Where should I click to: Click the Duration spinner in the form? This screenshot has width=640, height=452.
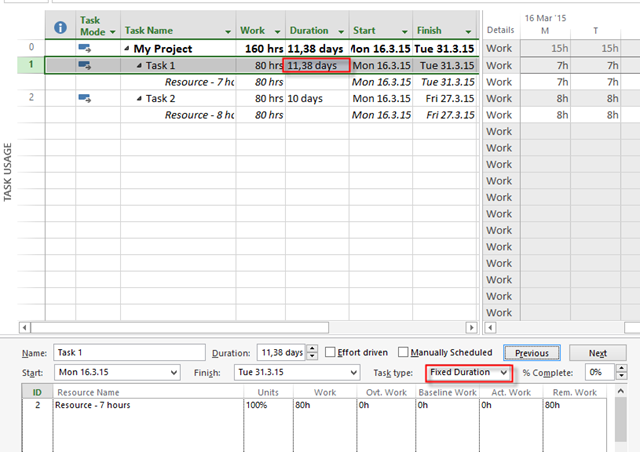312,353
